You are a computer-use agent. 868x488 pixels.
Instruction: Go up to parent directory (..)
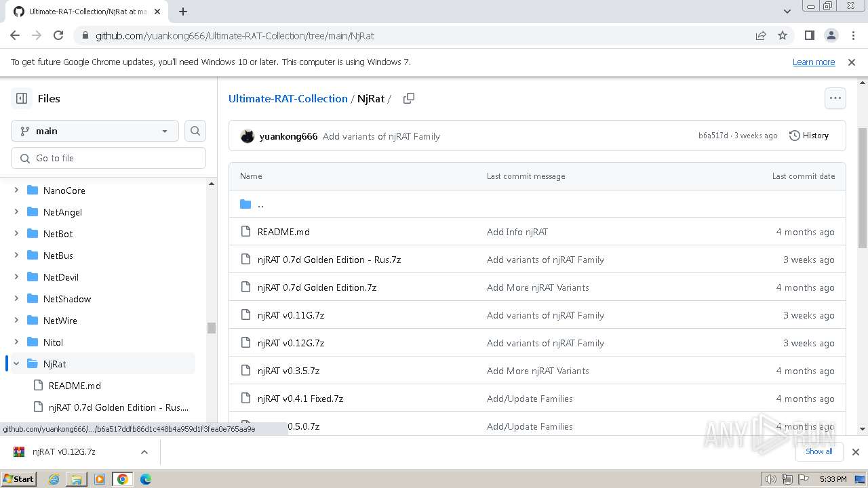click(260, 204)
